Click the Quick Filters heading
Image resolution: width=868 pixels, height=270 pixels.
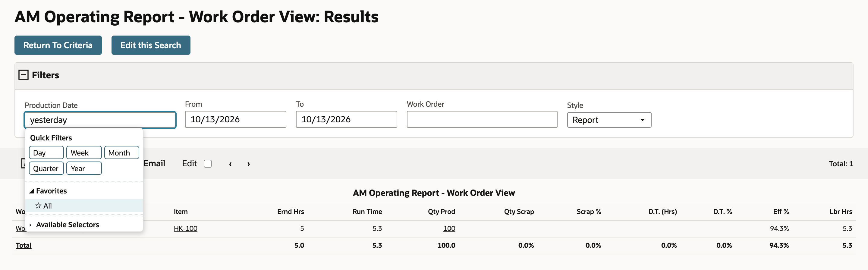pos(51,138)
